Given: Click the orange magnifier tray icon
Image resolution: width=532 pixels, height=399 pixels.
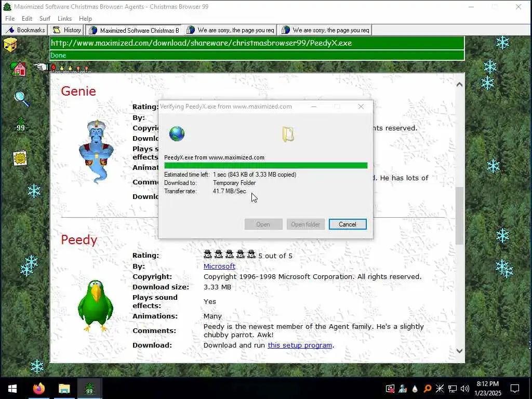Looking at the screenshot, I should 428,389.
